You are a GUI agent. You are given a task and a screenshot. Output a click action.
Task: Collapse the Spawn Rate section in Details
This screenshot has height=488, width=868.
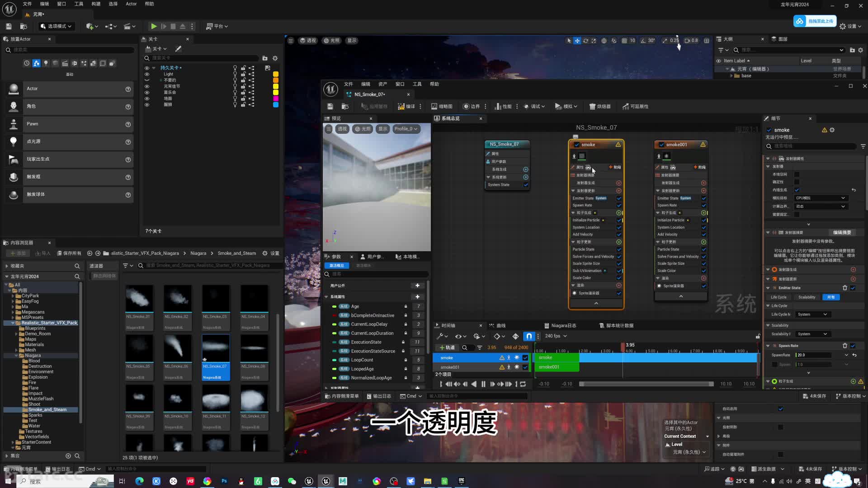[x=768, y=346]
